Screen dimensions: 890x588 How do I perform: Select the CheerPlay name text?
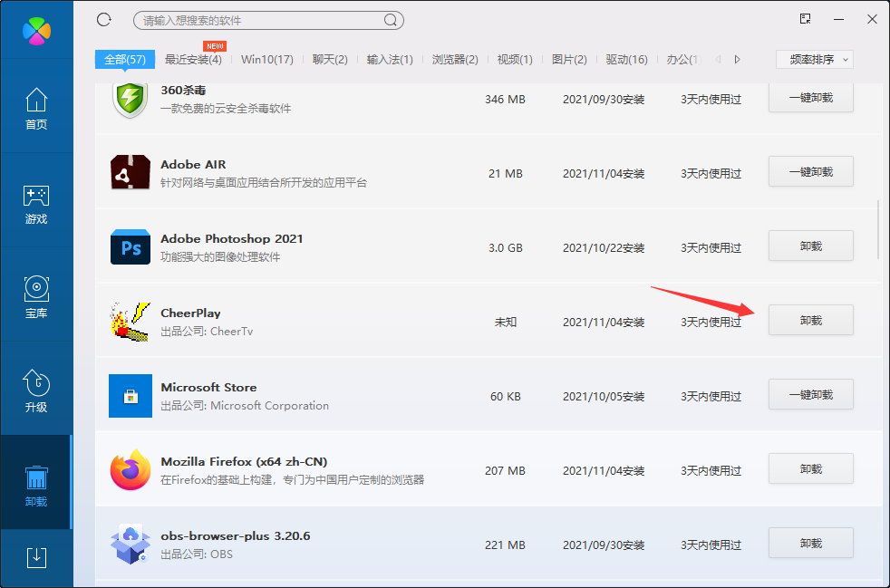point(190,313)
